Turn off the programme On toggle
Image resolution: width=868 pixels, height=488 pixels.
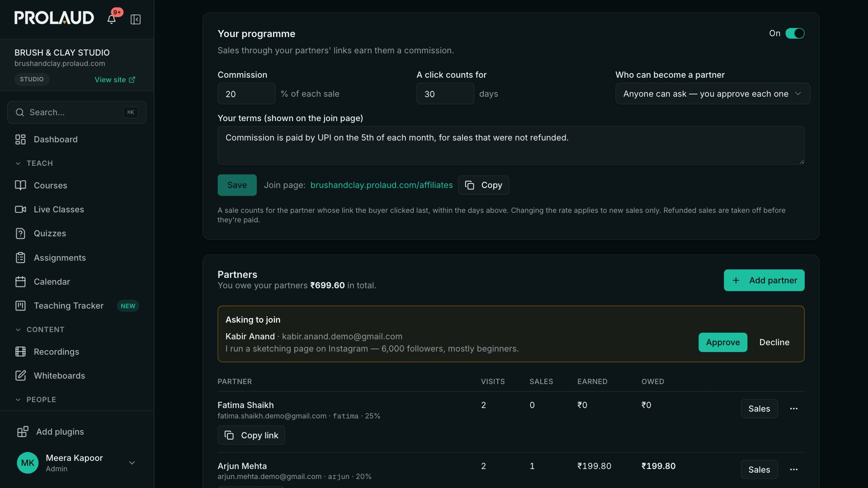point(795,33)
